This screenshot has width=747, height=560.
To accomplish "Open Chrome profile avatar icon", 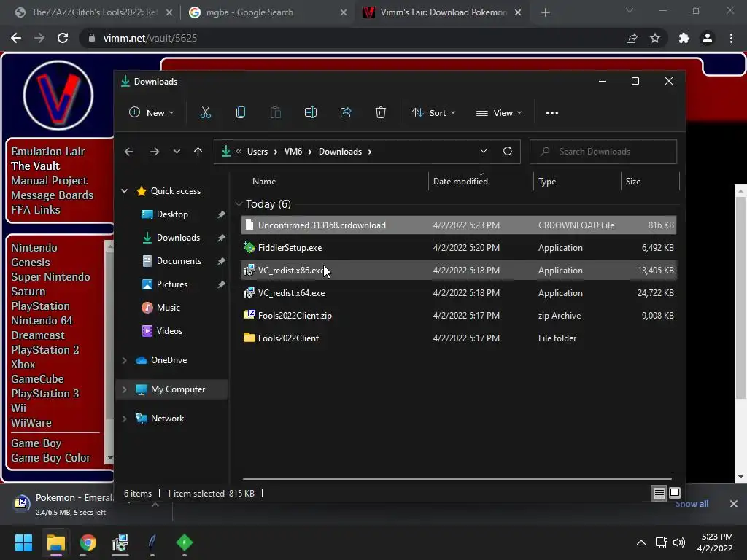I will 708,38.
